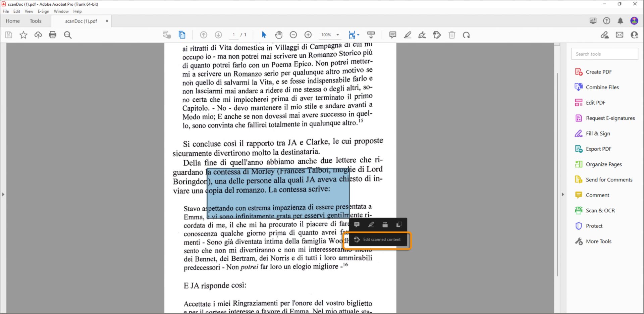Switch to the Home tab
This screenshot has height=314, width=644.
[12, 21]
